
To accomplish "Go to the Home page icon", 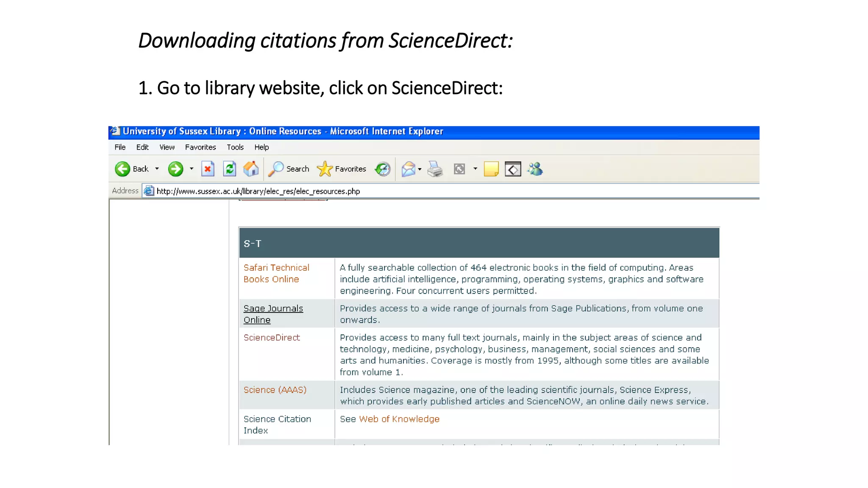I will click(x=251, y=169).
